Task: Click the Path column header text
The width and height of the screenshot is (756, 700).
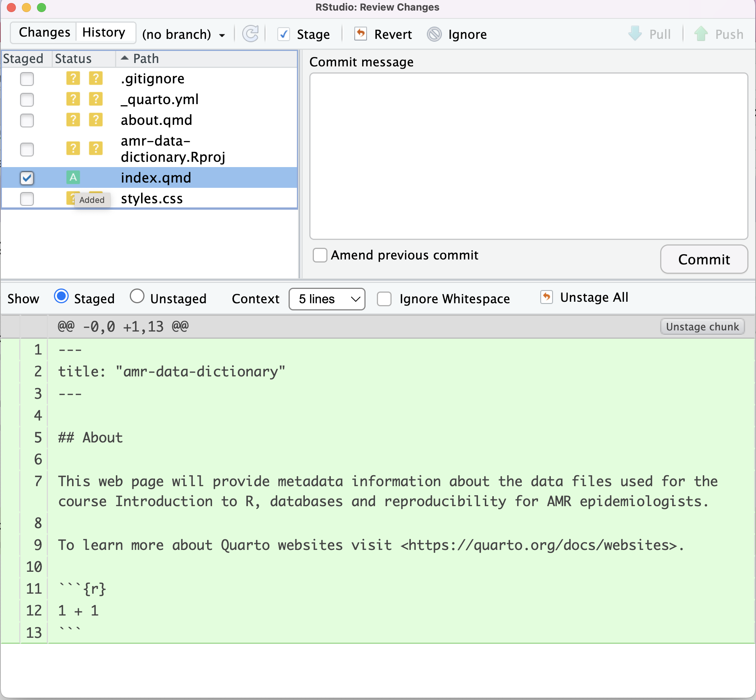Action: (x=146, y=59)
